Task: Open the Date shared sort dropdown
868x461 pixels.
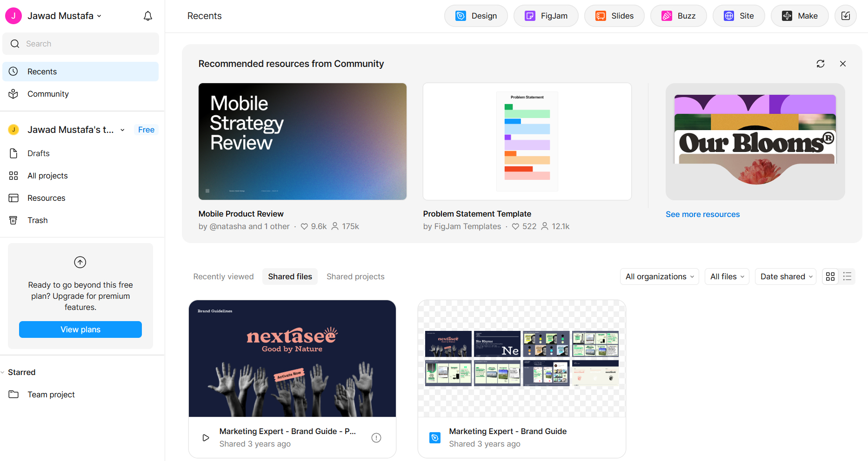Action: (785, 277)
